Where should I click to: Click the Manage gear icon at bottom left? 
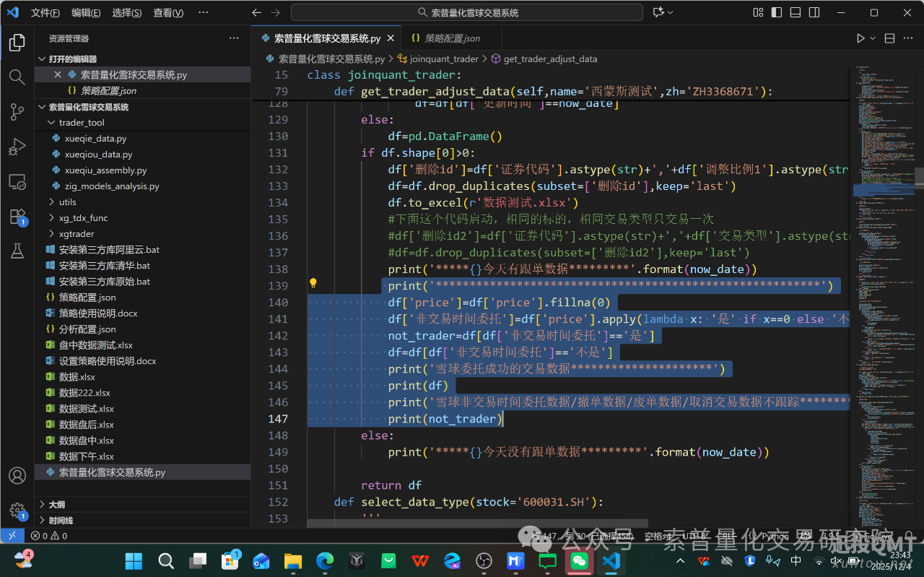pos(17,511)
